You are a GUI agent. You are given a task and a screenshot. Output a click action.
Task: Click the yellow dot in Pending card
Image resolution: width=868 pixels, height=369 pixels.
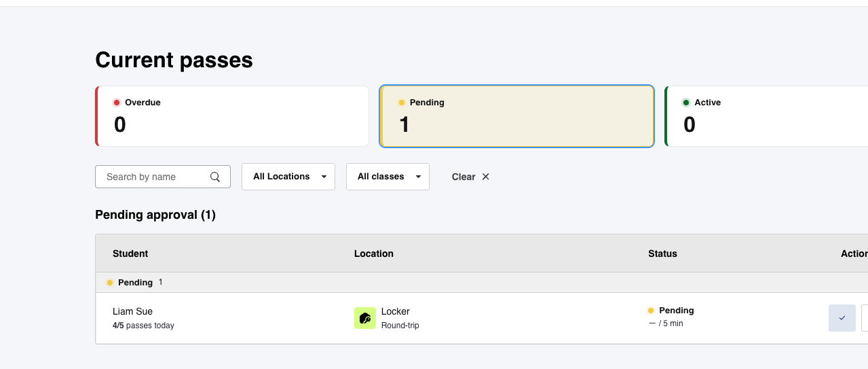tap(402, 103)
